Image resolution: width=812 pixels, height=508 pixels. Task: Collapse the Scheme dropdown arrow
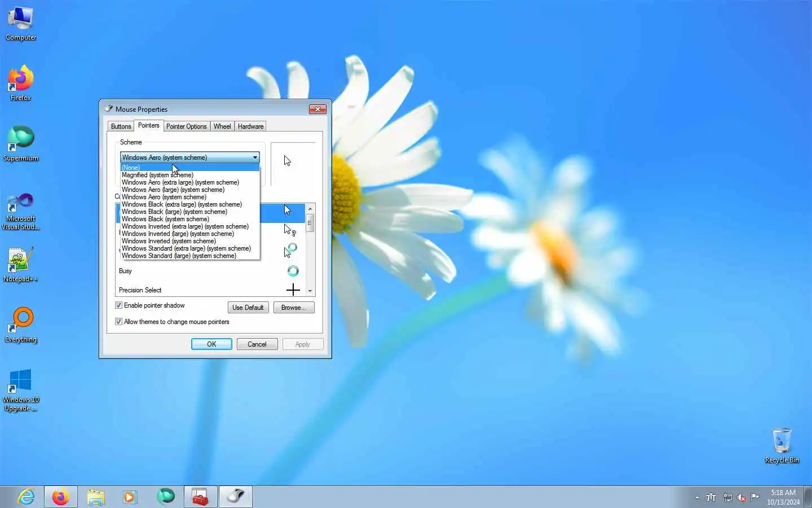point(255,157)
